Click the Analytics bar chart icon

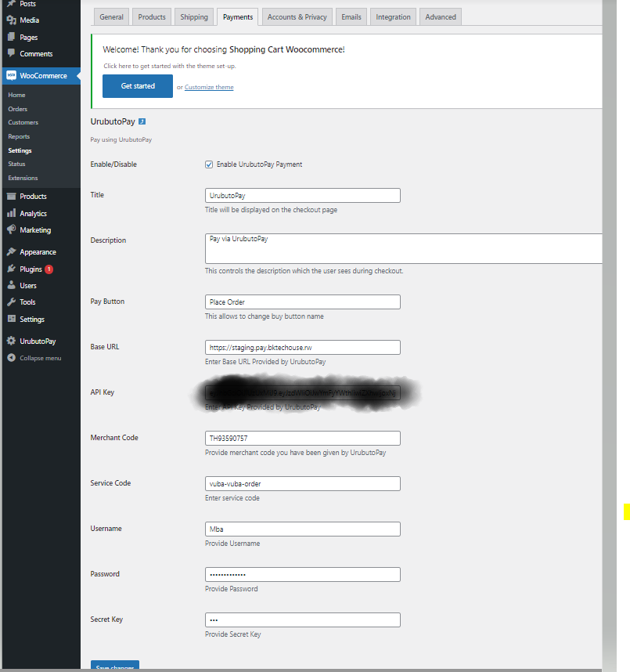click(x=12, y=213)
